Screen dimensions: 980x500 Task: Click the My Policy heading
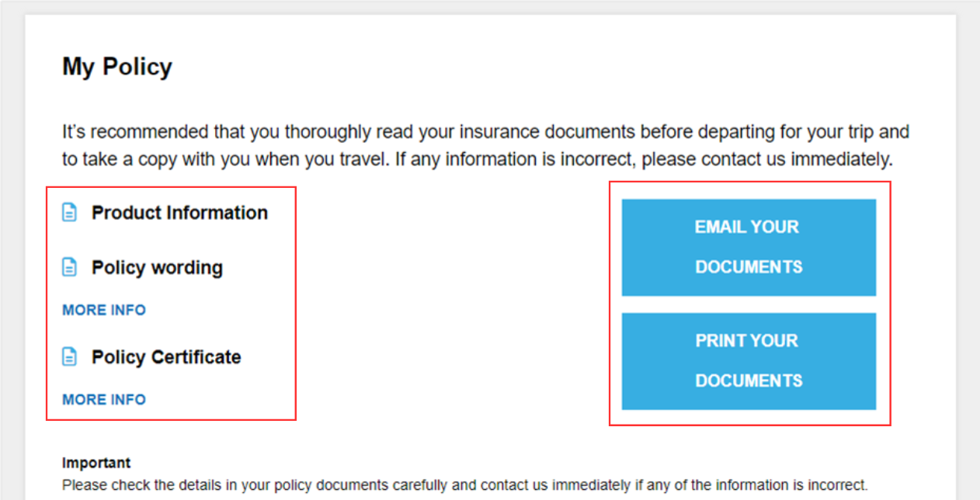[x=117, y=67]
